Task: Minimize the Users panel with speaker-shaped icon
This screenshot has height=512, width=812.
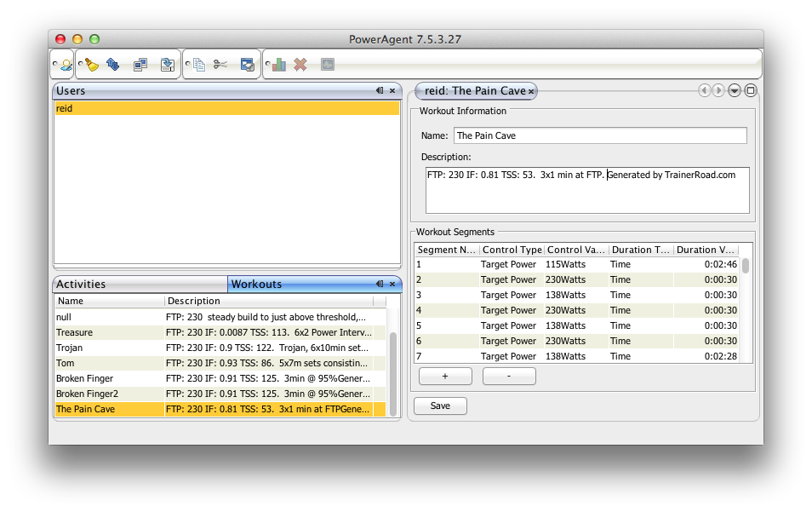Action: pos(380,90)
